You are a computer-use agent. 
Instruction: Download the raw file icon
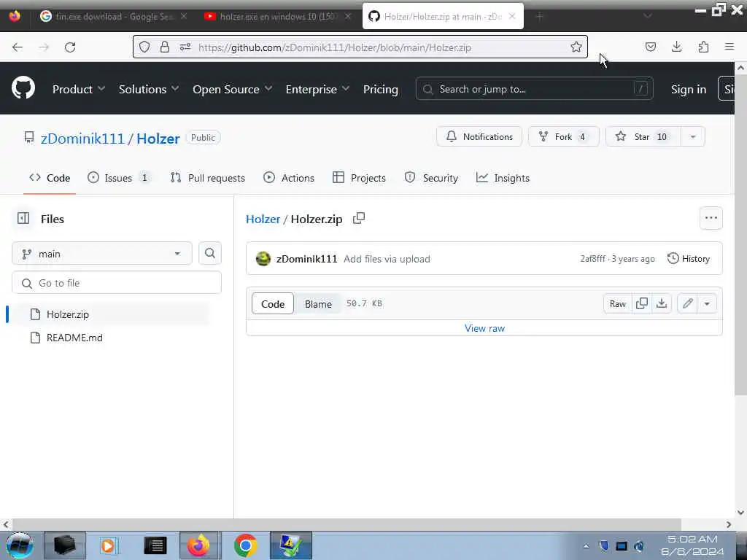tap(662, 303)
